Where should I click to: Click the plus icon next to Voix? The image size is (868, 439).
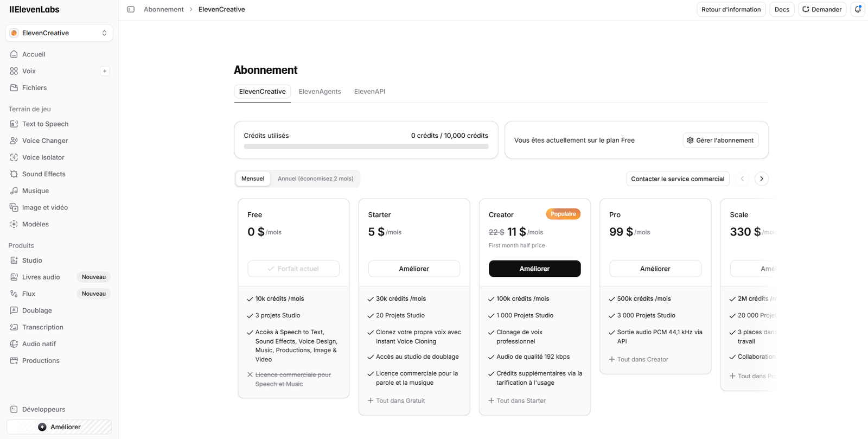(105, 71)
